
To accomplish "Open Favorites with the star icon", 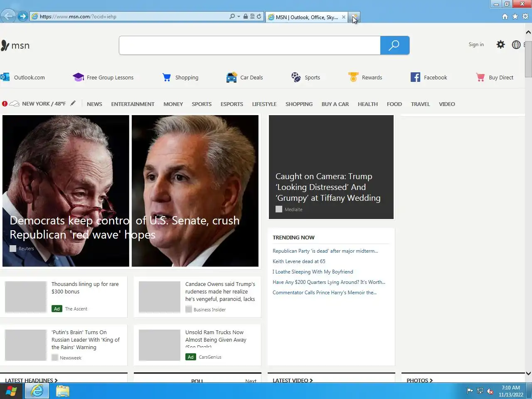I will point(515,17).
